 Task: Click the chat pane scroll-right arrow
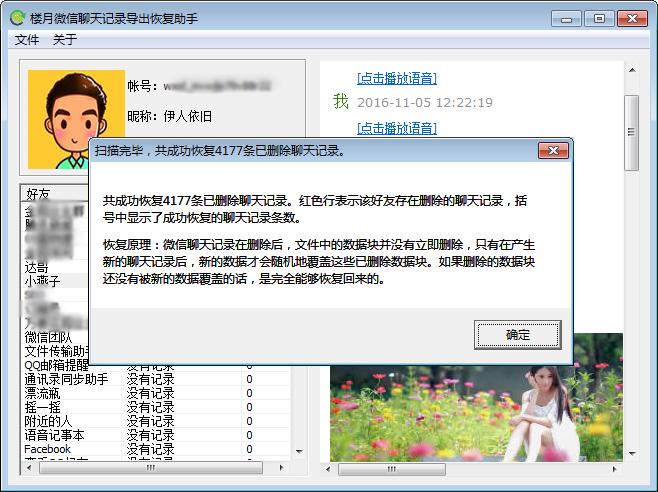pos(614,469)
